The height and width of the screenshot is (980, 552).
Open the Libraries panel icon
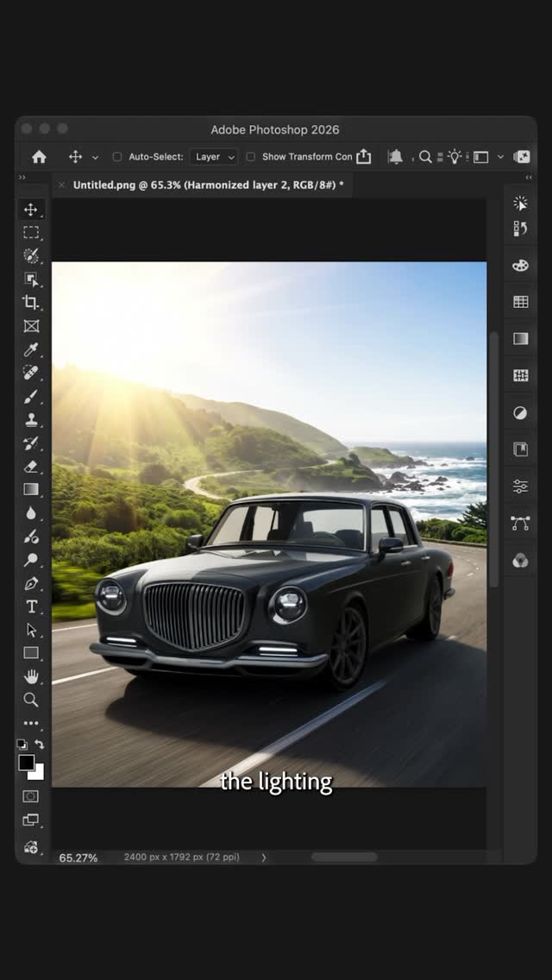click(520, 449)
